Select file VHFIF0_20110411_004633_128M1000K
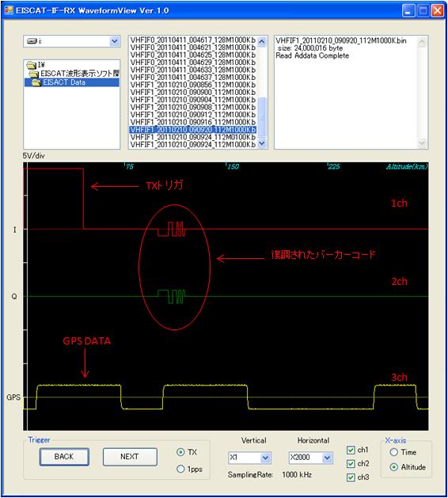Screen dimensions: 448x498 pyautogui.click(x=192, y=70)
